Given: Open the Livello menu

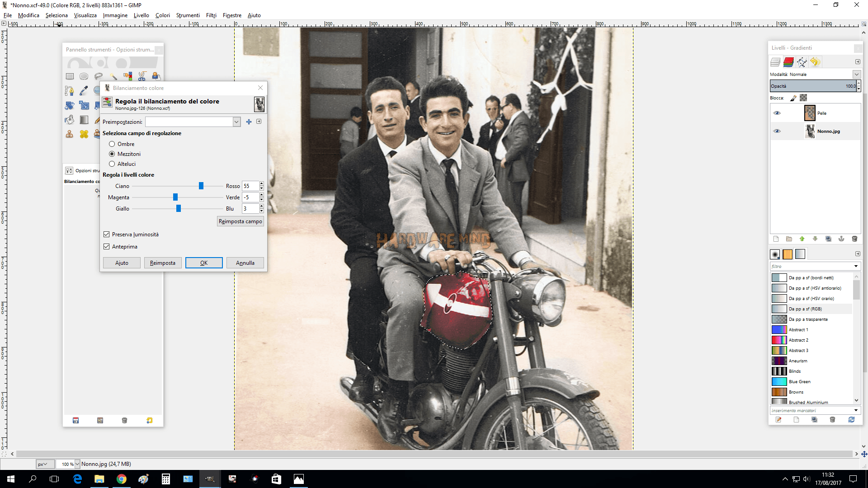Looking at the screenshot, I should click(142, 15).
